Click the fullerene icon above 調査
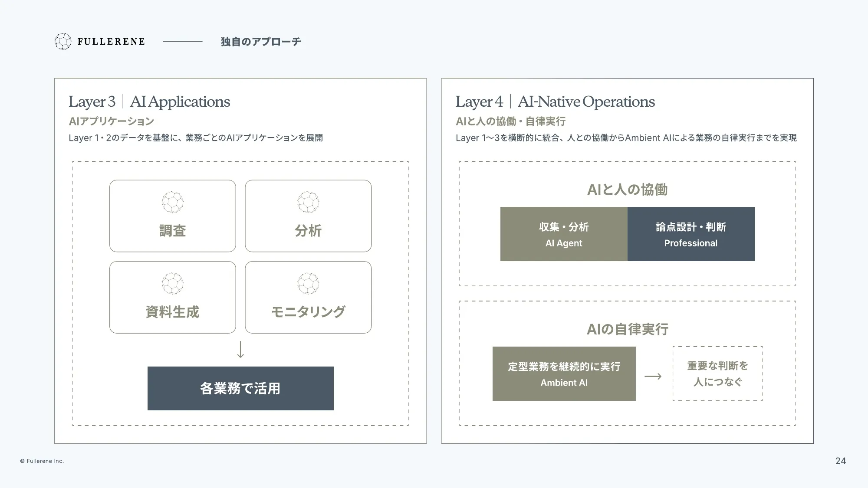This screenshot has width=868, height=488. point(173,202)
